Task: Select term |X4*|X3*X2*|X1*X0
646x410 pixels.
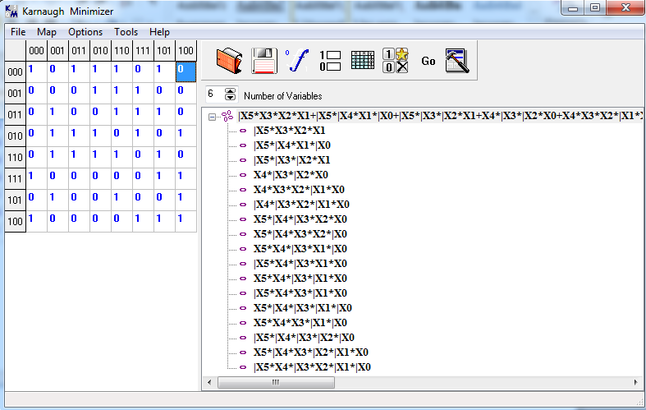Action: click(302, 205)
